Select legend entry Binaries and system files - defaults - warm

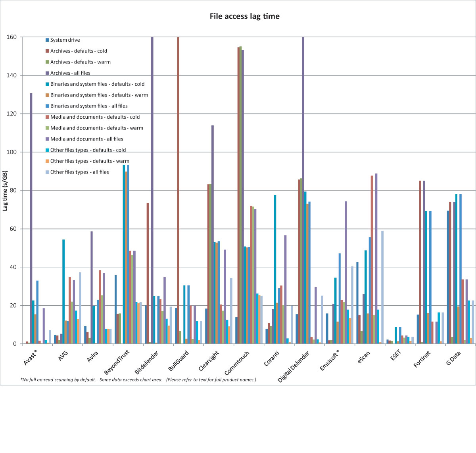pyautogui.click(x=97, y=95)
